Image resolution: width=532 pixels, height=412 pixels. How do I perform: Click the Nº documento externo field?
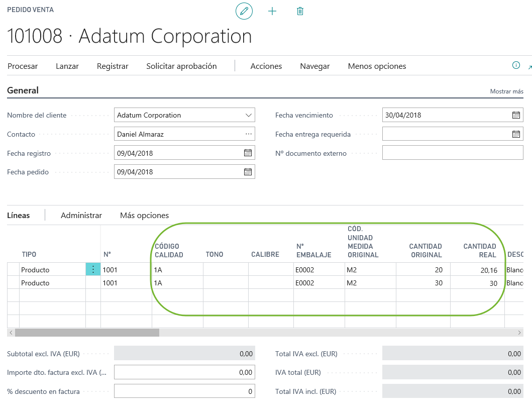[x=453, y=153]
